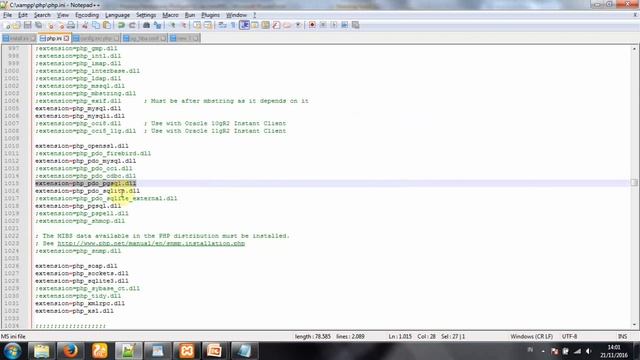Click line ;extension=php_pdo_firebird.dll
Image resolution: width=640 pixels, height=360 pixels.
pyautogui.click(x=93, y=153)
